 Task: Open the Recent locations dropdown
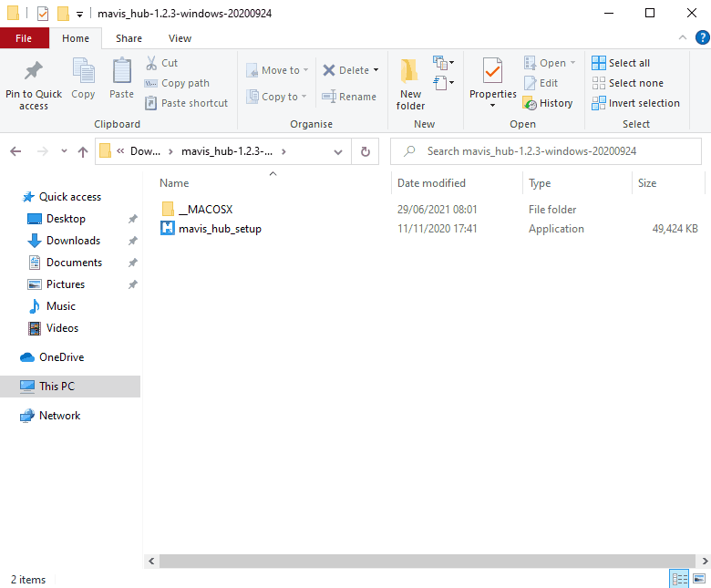[64, 151]
